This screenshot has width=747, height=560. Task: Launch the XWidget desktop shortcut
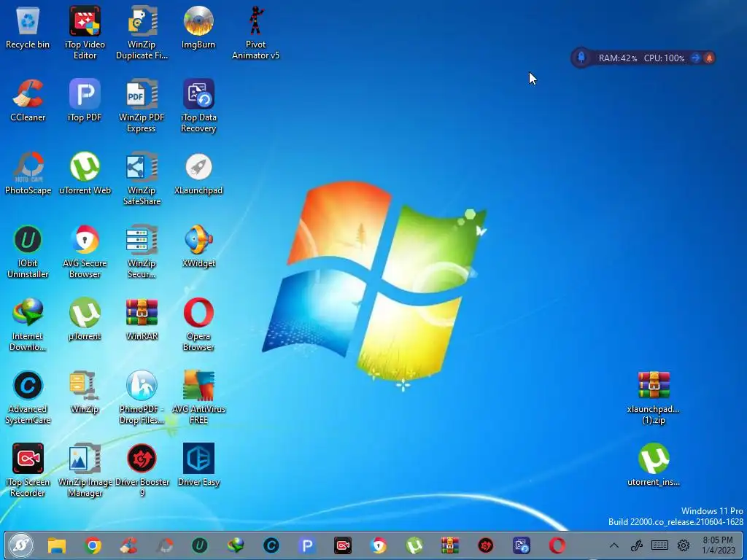(x=198, y=246)
